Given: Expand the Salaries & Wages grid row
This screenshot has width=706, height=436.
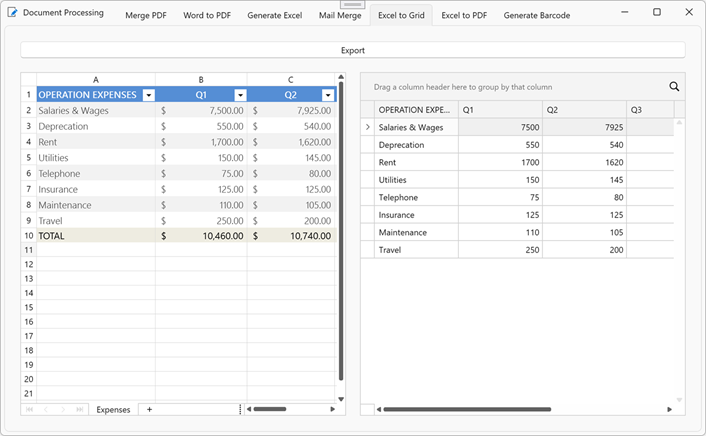Looking at the screenshot, I should [x=367, y=127].
